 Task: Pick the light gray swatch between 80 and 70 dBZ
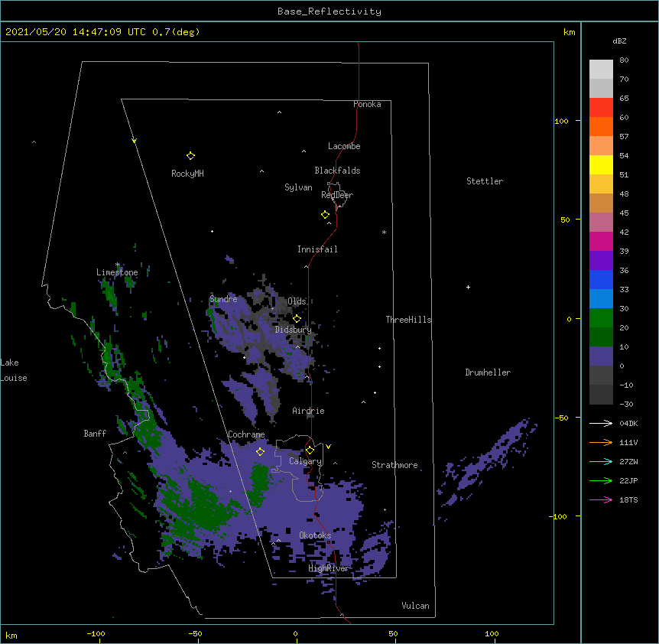tap(601, 70)
